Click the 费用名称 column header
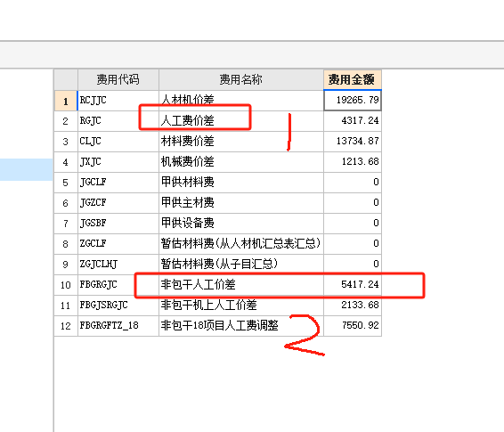Screen dimensions: 504x432 tap(241, 79)
